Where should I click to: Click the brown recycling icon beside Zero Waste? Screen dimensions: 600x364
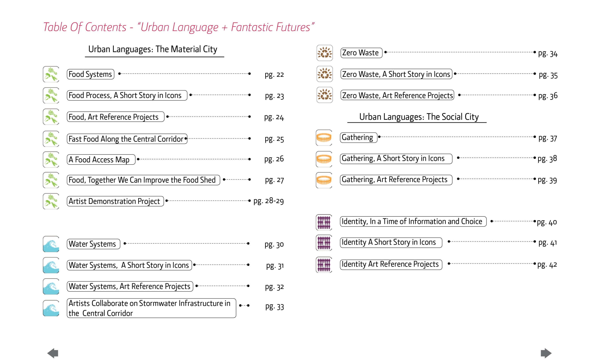pyautogui.click(x=325, y=53)
